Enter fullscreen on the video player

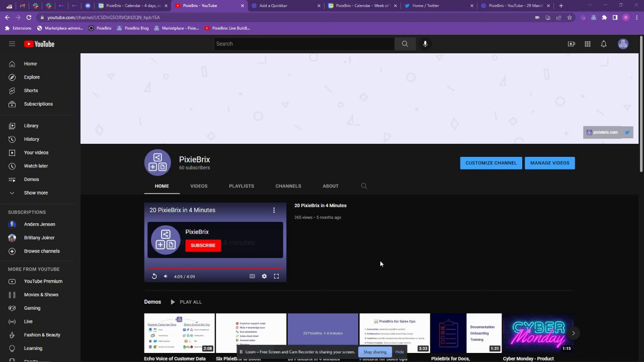(276, 276)
